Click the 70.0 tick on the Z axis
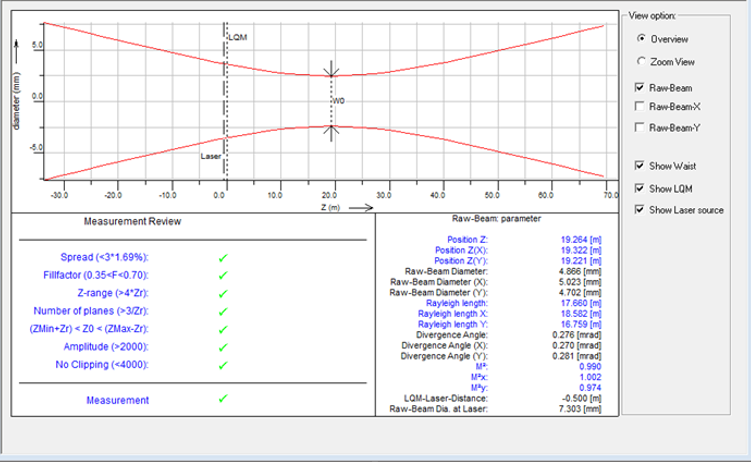 tap(611, 195)
